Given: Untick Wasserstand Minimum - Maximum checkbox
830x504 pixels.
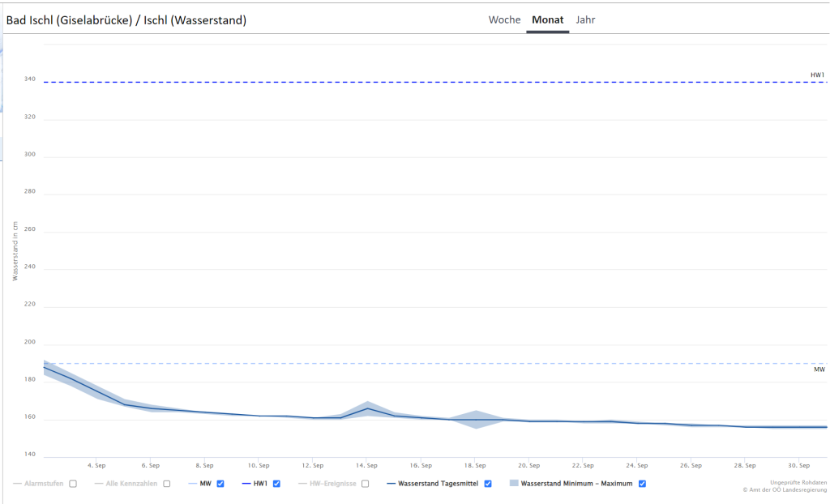Looking at the screenshot, I should [642, 484].
